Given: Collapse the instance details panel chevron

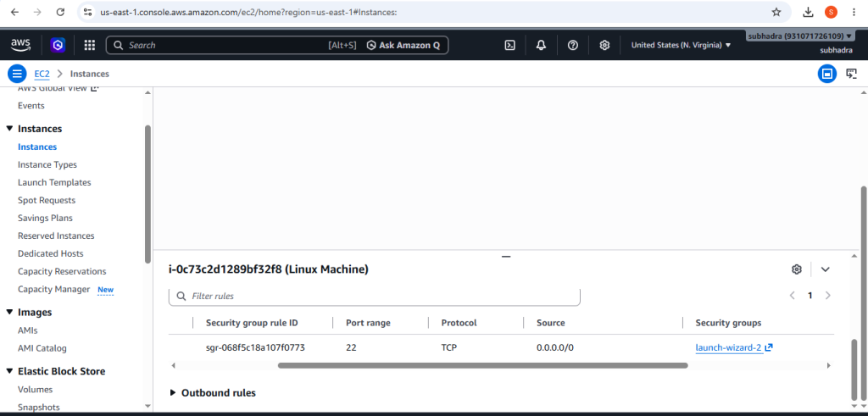Looking at the screenshot, I should [x=826, y=269].
